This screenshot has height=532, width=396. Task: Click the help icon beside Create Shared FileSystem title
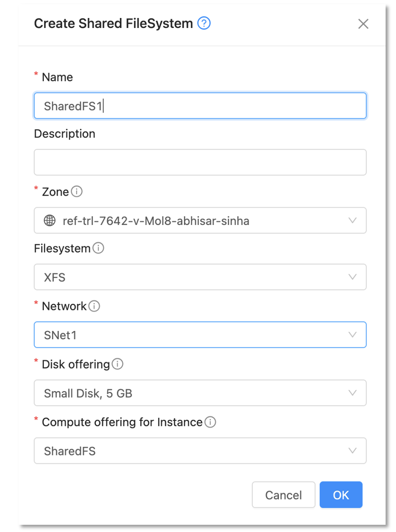pos(204,23)
